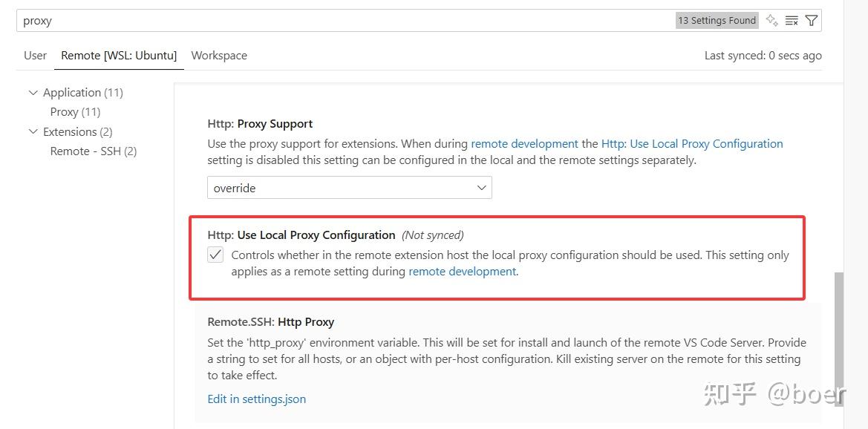This screenshot has height=429, width=868.
Task: Switch to the User settings tab
Action: pyautogui.click(x=34, y=55)
